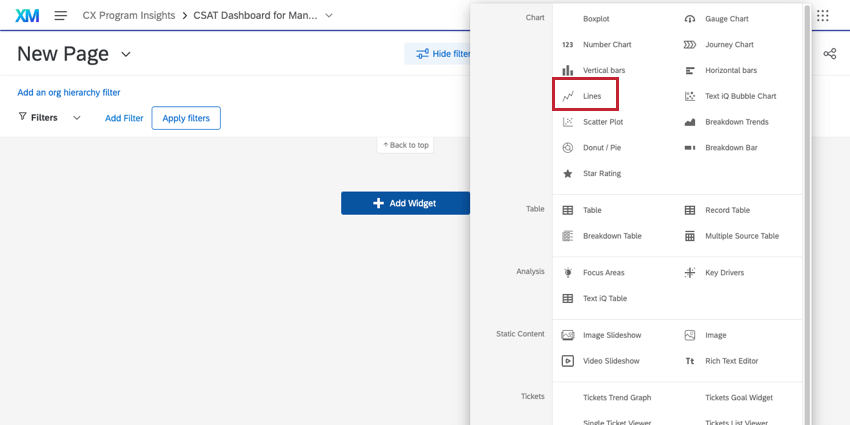The width and height of the screenshot is (850, 425).
Task: Toggle the Hide filters button
Action: click(x=440, y=54)
